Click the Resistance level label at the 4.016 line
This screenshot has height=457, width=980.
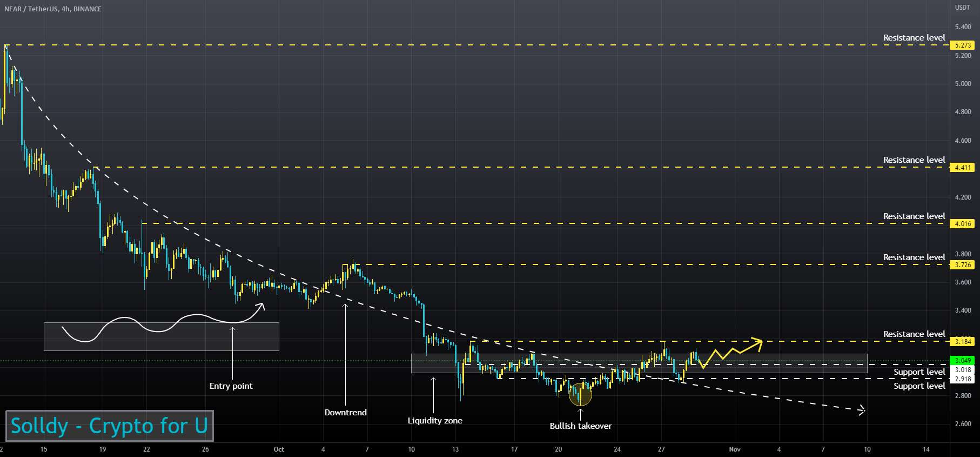point(914,216)
